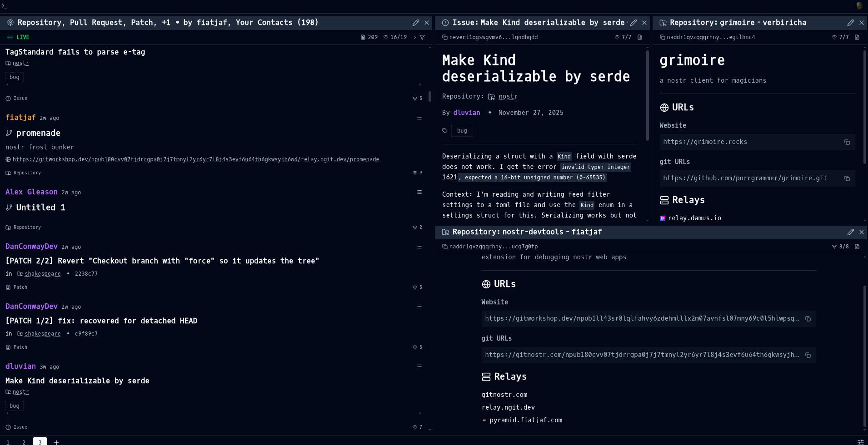The image size is (868, 445).
Task: Expand the chevron next to feed filter
Action: pyautogui.click(x=414, y=37)
